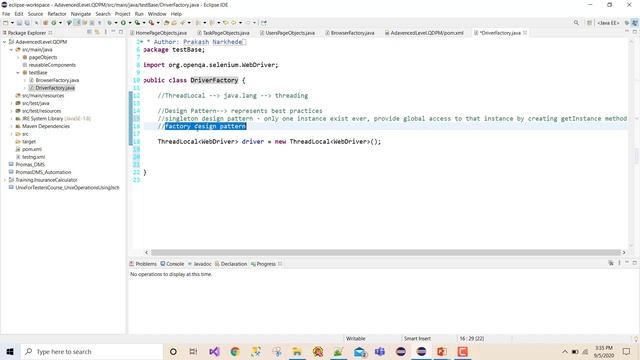This screenshot has width=640, height=360.
Task: Open the Problems view tab
Action: (143, 264)
